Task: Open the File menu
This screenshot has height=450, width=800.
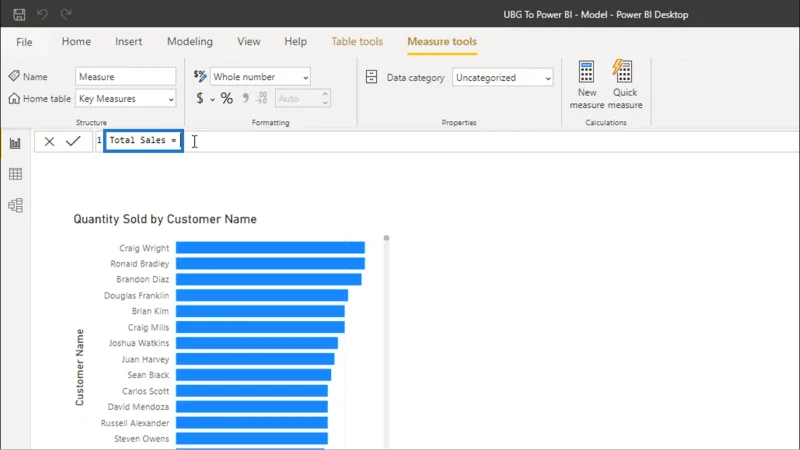Action: [24, 42]
